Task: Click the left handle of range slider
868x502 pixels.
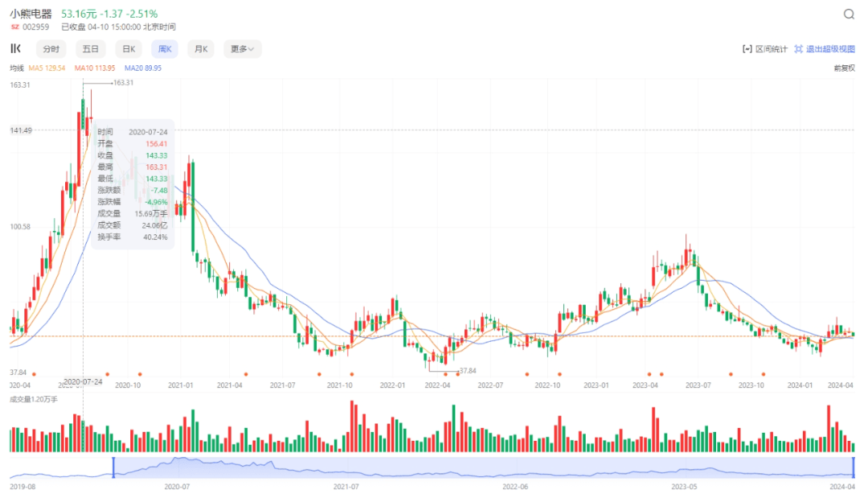Action: point(113,467)
